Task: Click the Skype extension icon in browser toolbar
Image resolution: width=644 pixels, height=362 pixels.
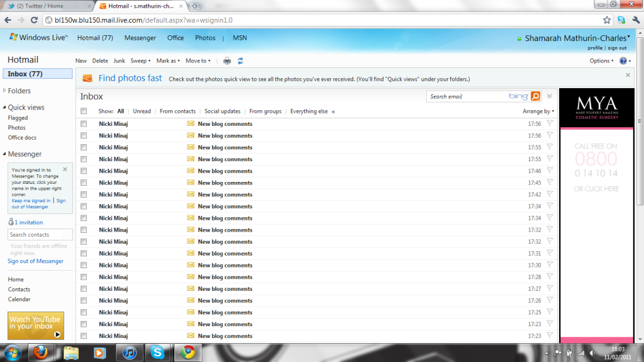Action: tap(621, 20)
